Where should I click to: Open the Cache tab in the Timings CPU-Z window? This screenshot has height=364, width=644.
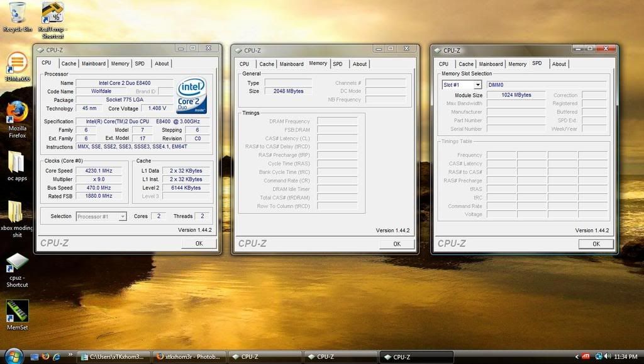(267, 64)
